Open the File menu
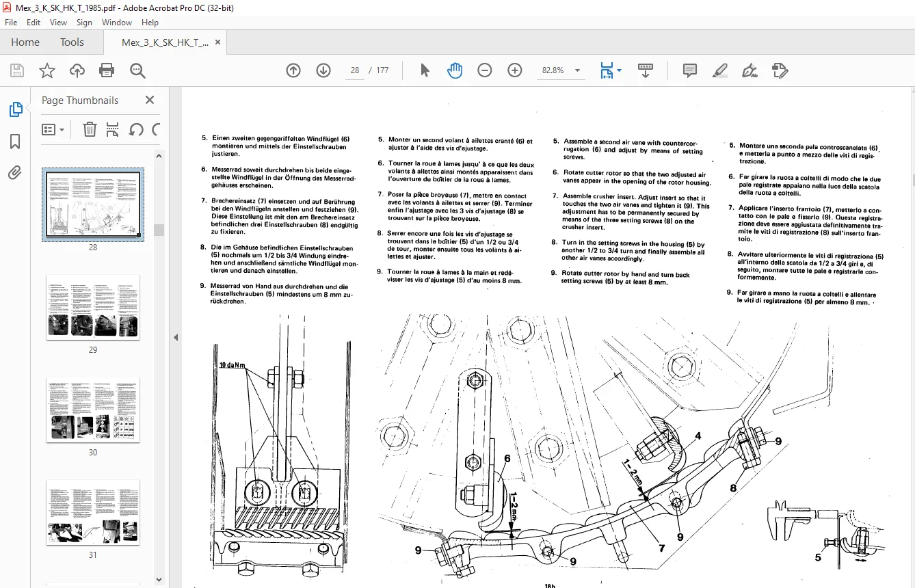915x588 pixels. (12, 23)
